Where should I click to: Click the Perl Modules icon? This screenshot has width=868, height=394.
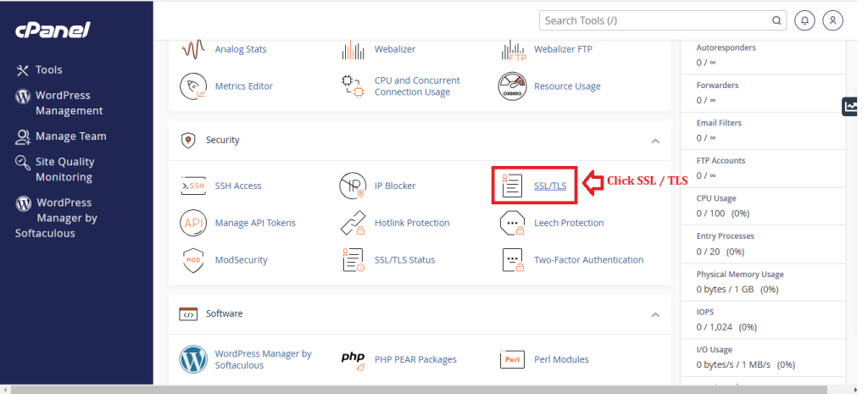(x=512, y=360)
